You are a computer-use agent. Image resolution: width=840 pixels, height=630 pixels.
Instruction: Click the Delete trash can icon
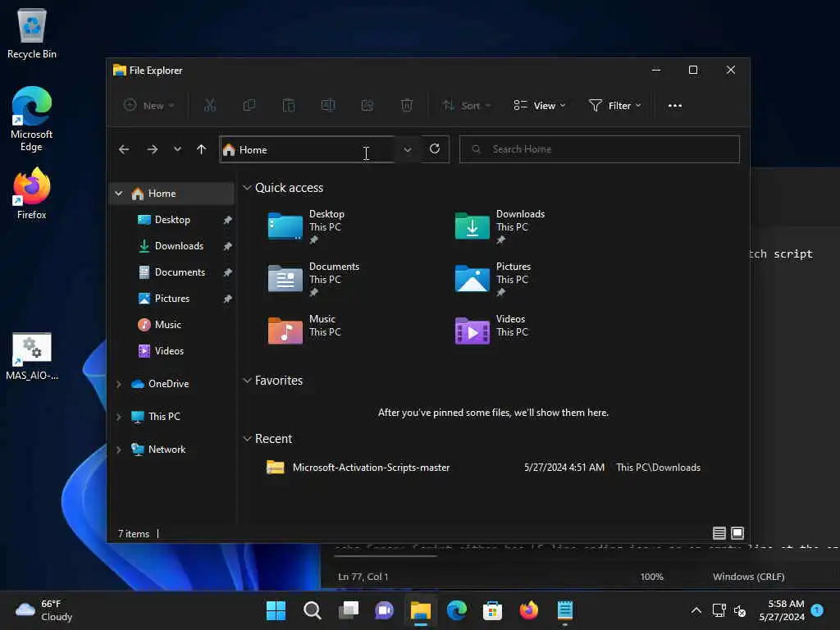coord(407,106)
